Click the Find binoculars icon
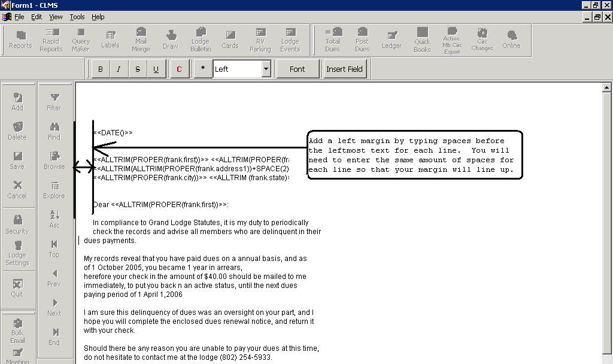 coord(54,131)
